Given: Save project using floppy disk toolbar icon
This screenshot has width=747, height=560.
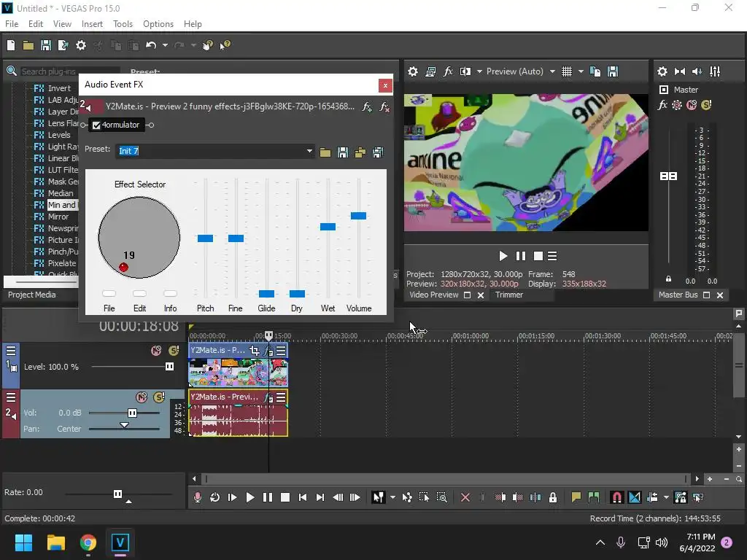Looking at the screenshot, I should tap(46, 45).
